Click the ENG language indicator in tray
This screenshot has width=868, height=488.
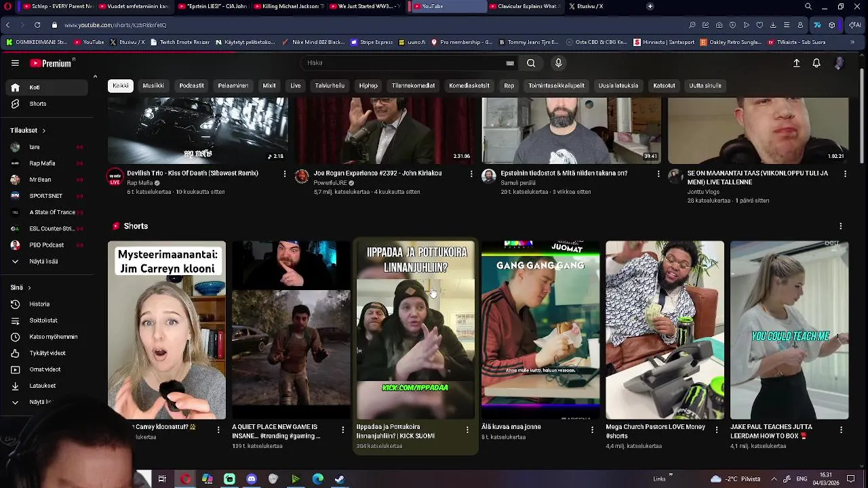[x=801, y=479]
